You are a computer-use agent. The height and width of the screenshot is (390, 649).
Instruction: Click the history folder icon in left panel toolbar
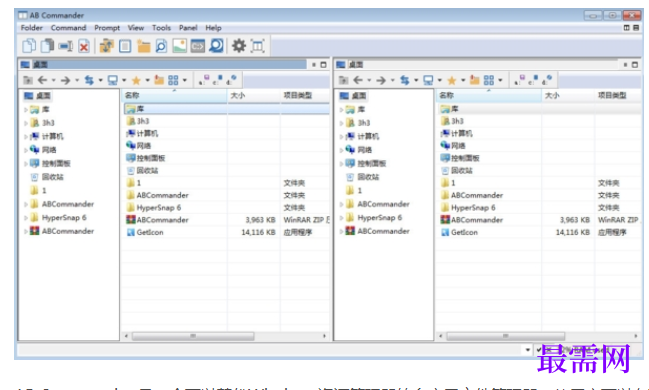[159, 80]
